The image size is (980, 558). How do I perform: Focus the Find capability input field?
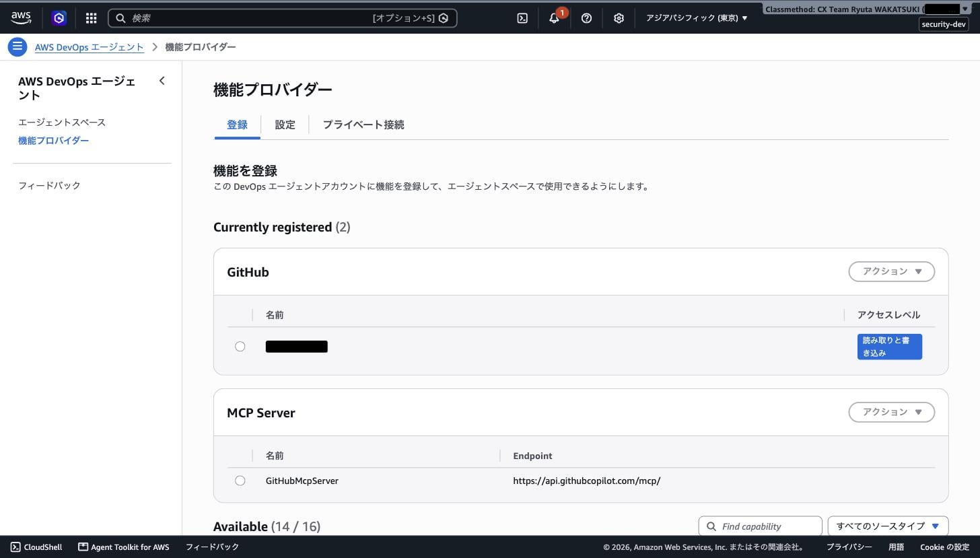click(x=761, y=526)
